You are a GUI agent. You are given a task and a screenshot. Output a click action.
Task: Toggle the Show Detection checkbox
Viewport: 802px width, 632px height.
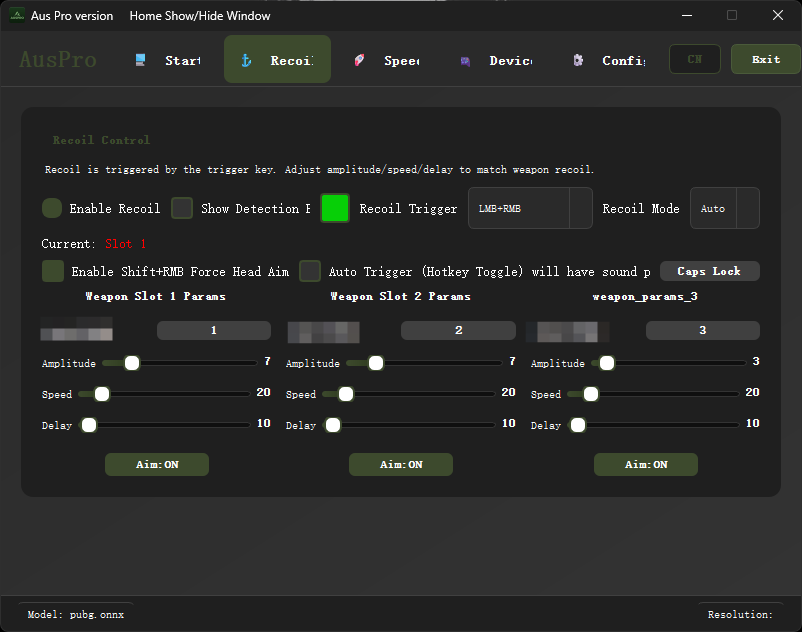coord(182,208)
